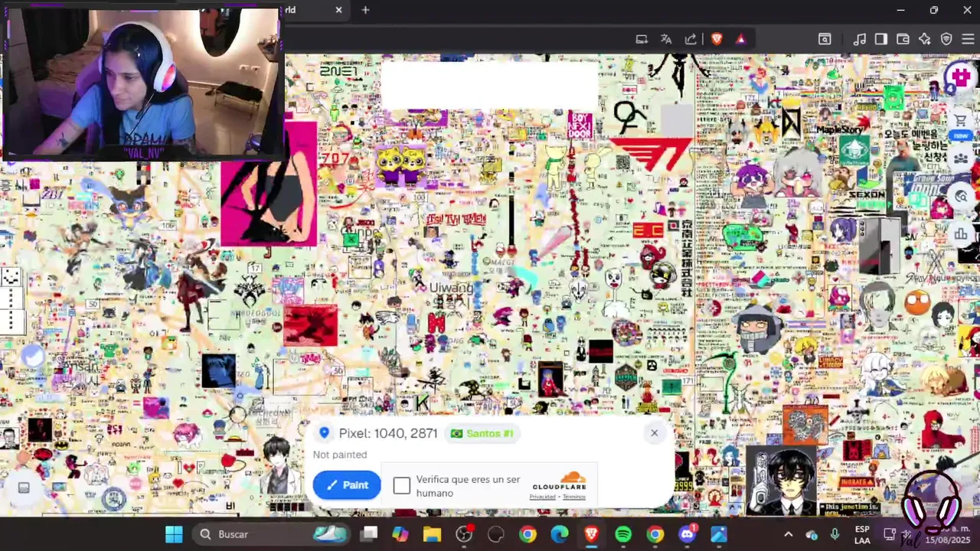Open the Leo AI sparkle icon
Screen dimensions: 980x551
925,39
